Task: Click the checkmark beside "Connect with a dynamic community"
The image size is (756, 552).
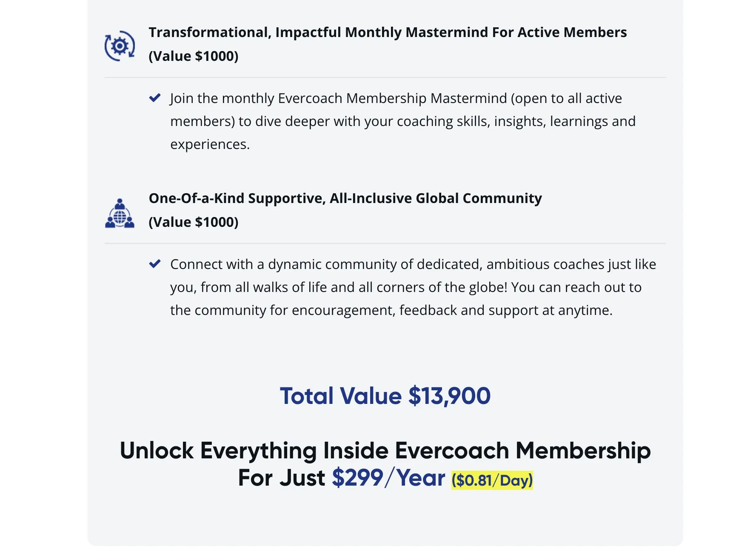Action: [155, 264]
